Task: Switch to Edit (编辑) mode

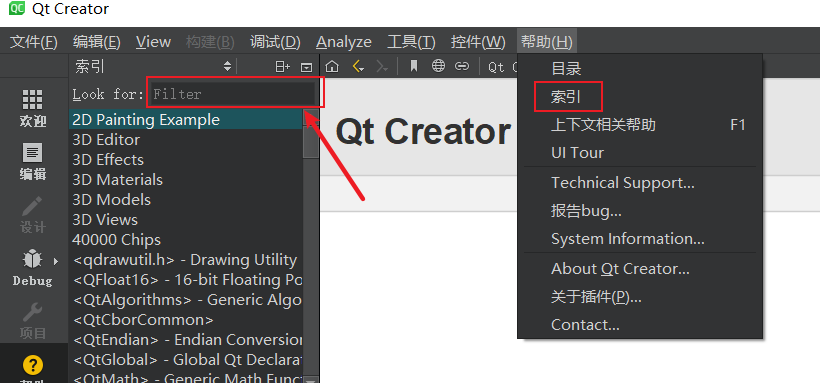Action: (32, 162)
